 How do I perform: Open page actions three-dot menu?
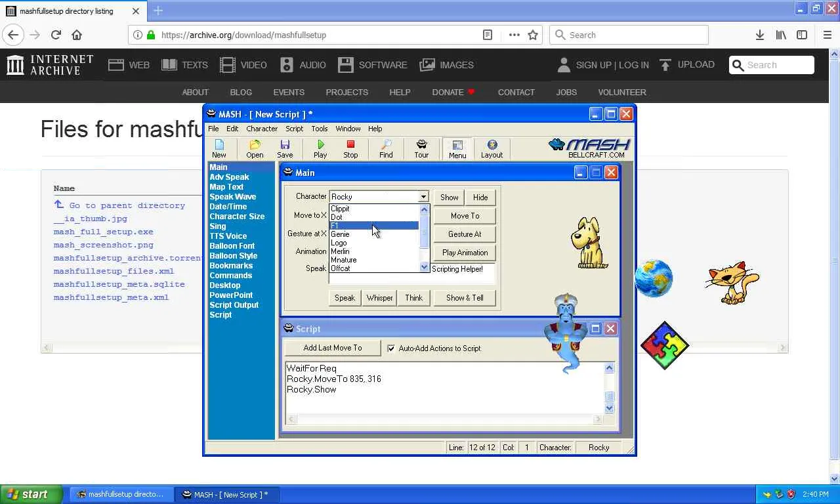(514, 35)
